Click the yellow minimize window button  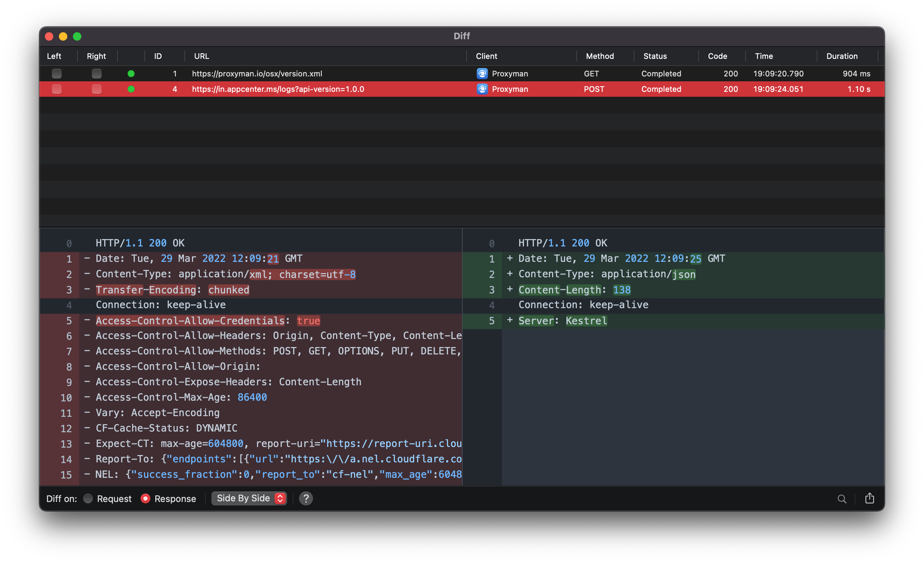(x=63, y=36)
